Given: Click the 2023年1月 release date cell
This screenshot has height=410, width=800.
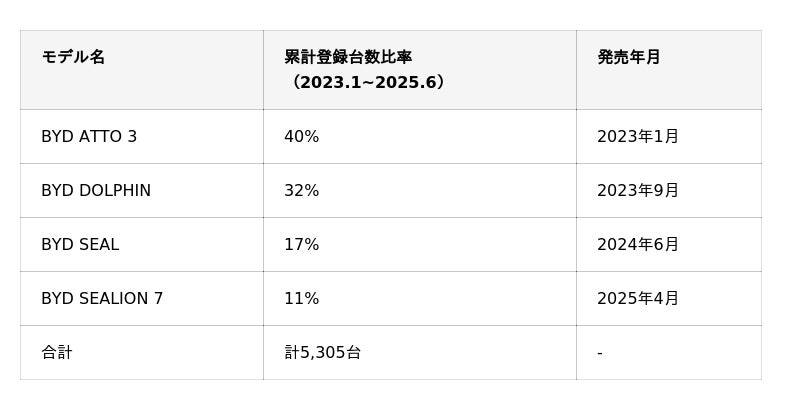Looking at the screenshot, I should pyautogui.click(x=637, y=137).
